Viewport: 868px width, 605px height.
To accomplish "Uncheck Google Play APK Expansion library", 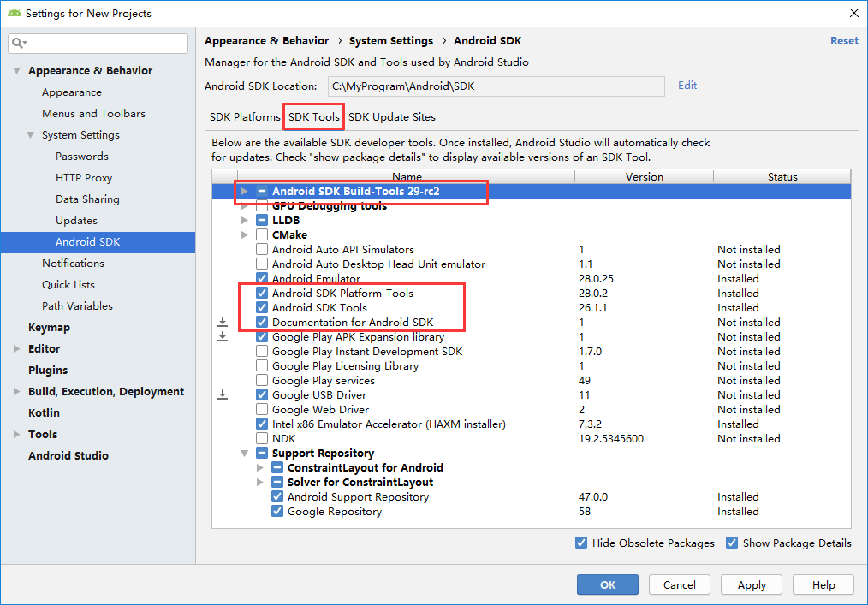I will pyautogui.click(x=262, y=336).
